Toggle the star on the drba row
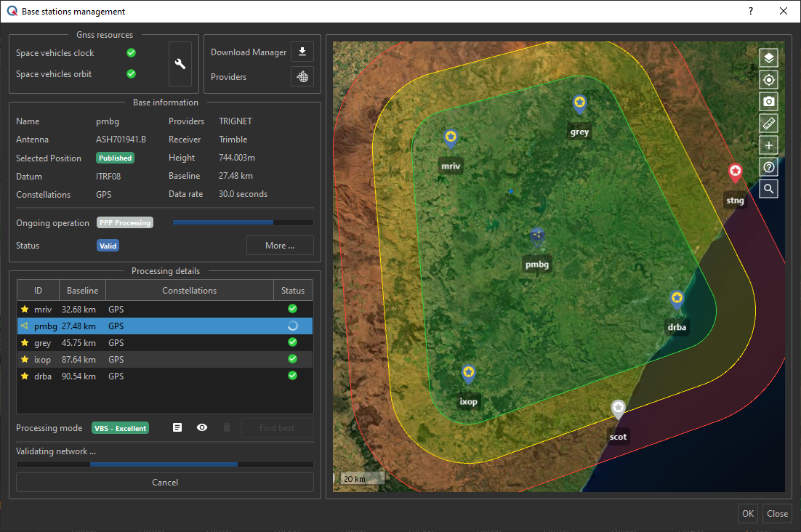 [25, 376]
